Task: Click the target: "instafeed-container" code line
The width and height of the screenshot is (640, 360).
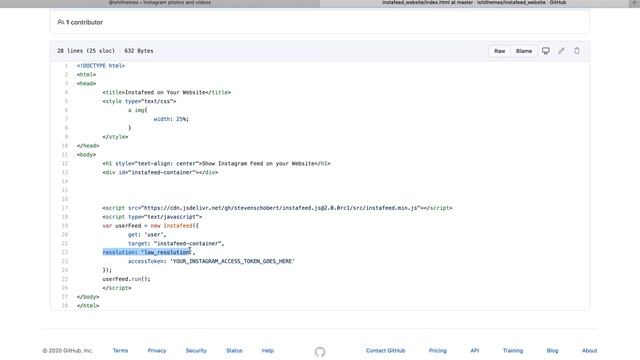Action: [176, 244]
